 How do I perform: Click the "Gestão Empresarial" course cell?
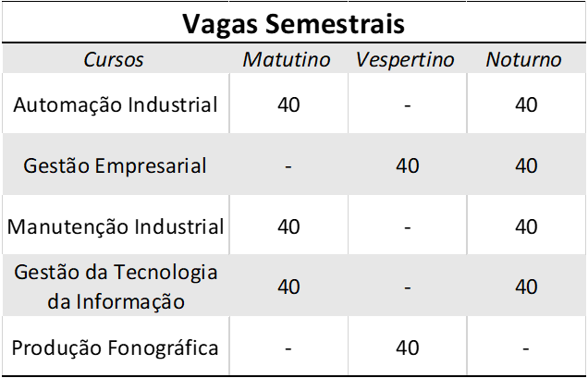[116, 166]
